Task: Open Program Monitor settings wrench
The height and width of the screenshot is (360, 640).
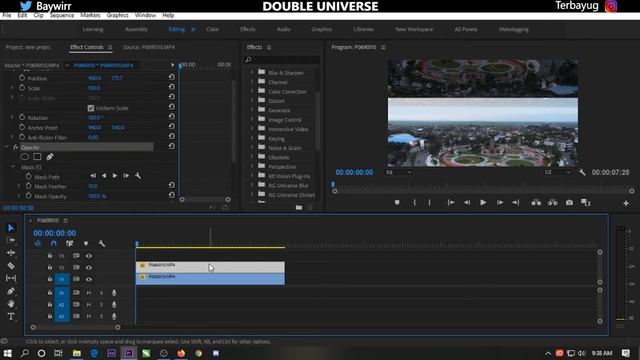Action: click(x=582, y=173)
